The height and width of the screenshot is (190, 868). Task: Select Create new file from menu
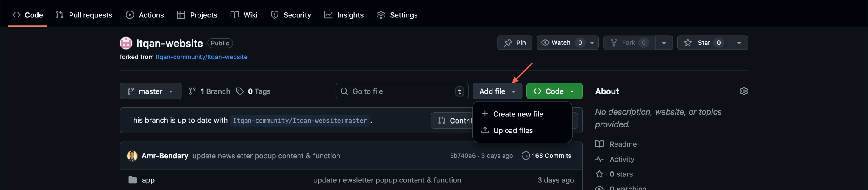click(518, 114)
